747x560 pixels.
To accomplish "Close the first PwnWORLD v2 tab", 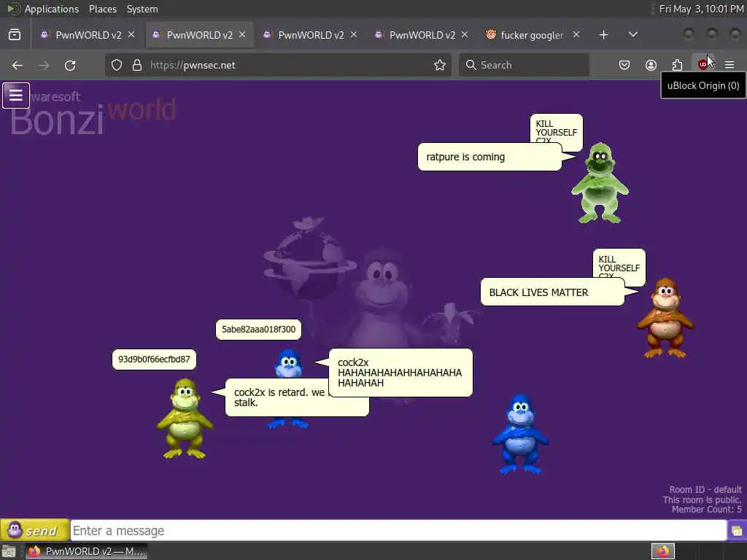I will tap(131, 35).
